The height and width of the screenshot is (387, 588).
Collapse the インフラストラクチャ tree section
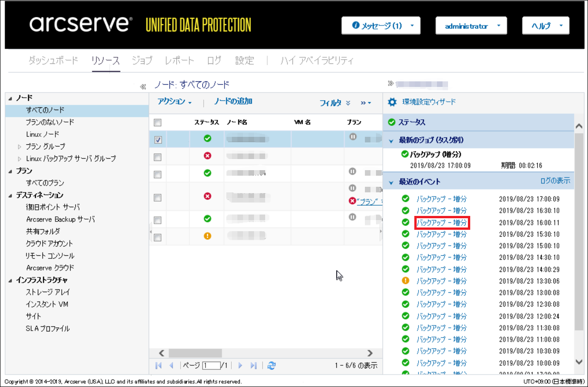pyautogui.click(x=11, y=280)
